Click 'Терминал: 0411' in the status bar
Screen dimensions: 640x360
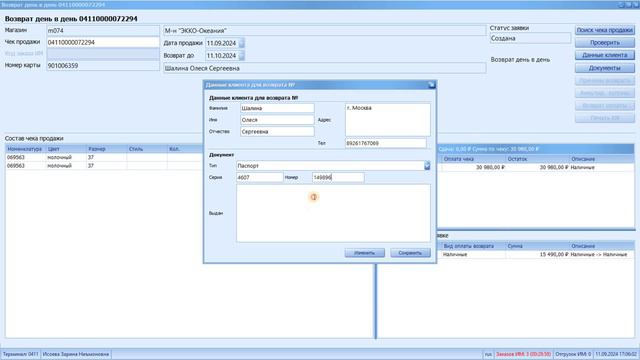coord(21,354)
